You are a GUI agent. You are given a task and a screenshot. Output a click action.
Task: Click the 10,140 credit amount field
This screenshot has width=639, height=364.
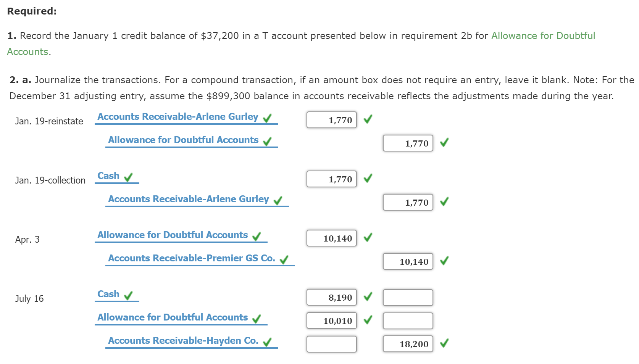[408, 261]
